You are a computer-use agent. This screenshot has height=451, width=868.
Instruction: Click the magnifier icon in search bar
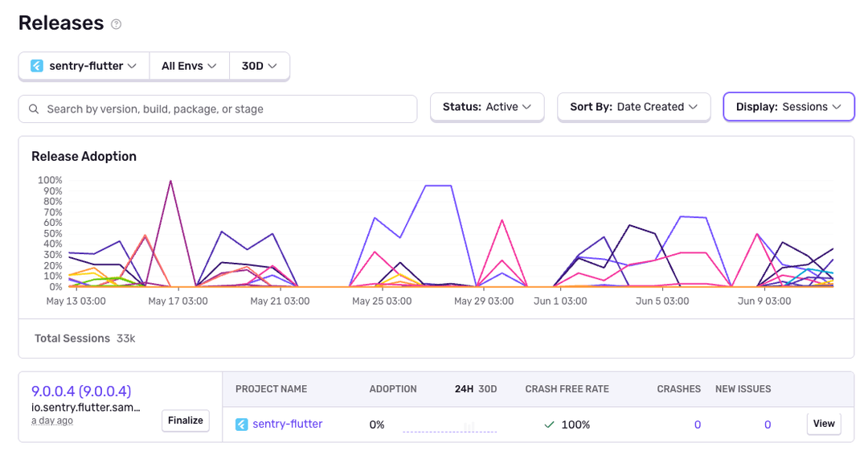click(34, 109)
